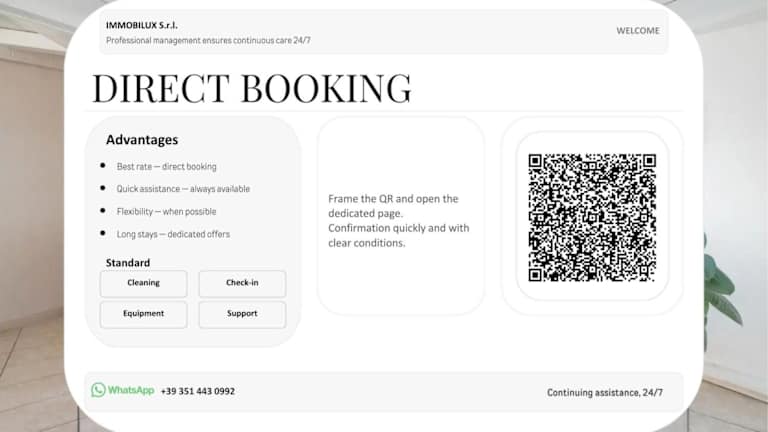Click the Frame the QR instruction text
Screen dimensions: 768x432
pyautogui.click(x=399, y=220)
